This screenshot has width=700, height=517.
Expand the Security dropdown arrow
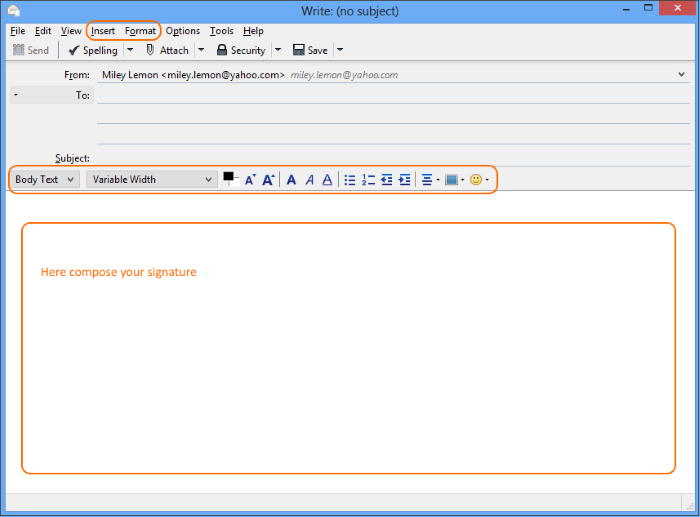click(278, 50)
